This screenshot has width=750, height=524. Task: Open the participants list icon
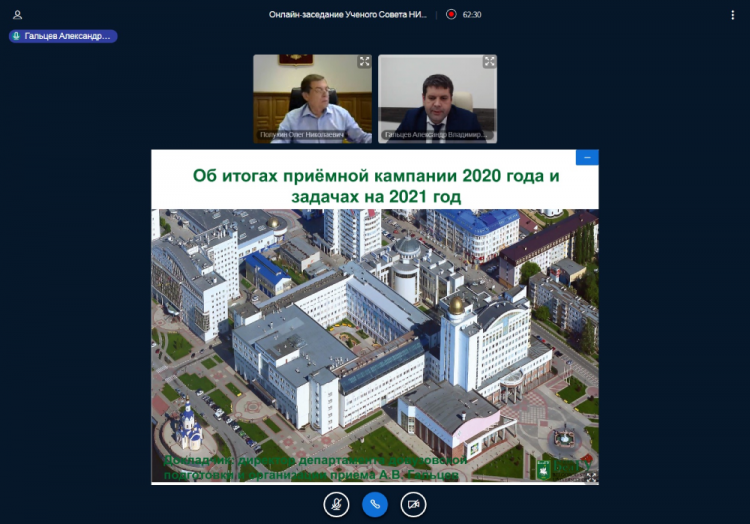pos(18,15)
